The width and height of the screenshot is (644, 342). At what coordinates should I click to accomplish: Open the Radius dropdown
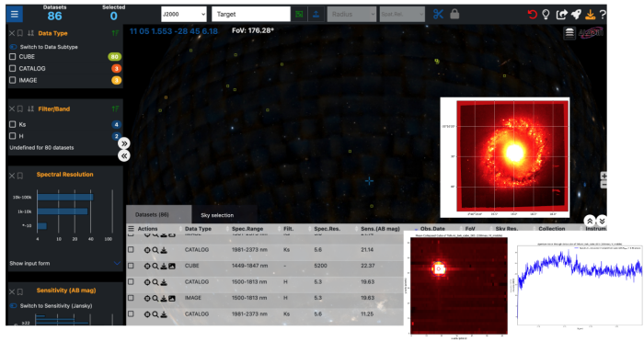(x=351, y=15)
